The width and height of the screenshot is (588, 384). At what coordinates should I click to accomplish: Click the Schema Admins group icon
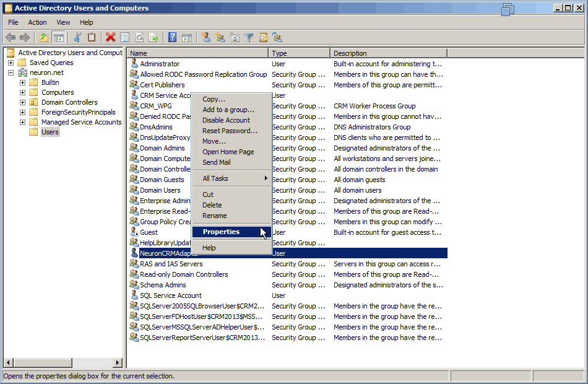click(x=134, y=284)
